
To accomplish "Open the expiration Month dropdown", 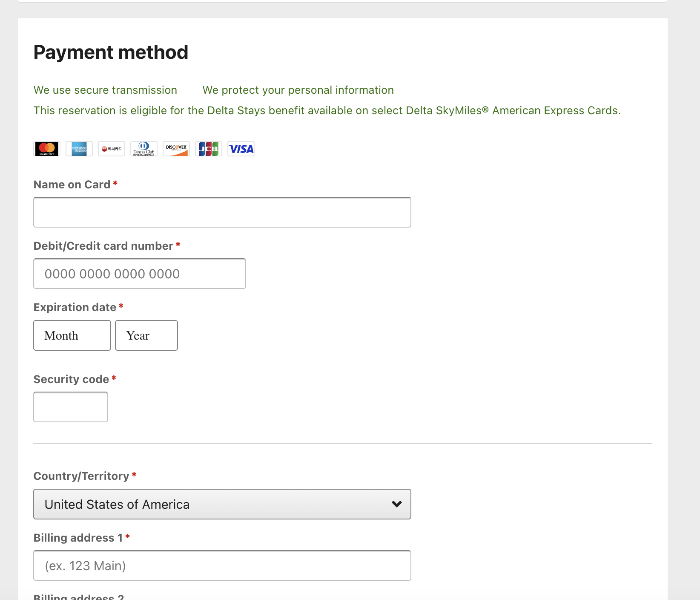I will [x=72, y=335].
